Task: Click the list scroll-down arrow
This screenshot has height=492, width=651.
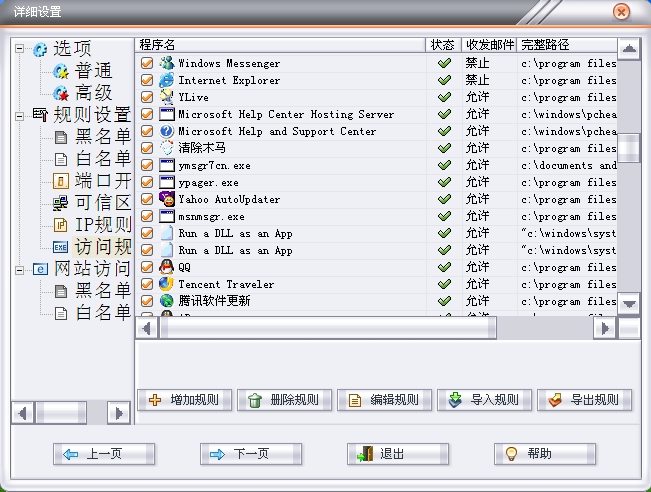Action: pos(629,304)
